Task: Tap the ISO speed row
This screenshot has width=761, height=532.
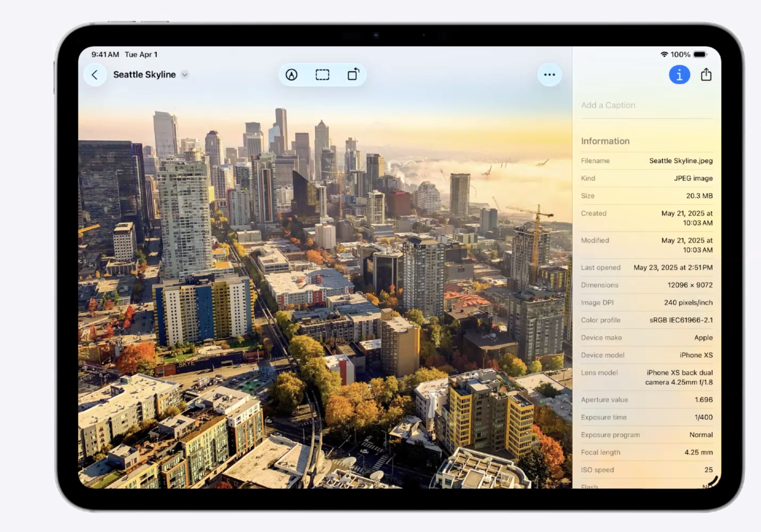Action: click(647, 470)
